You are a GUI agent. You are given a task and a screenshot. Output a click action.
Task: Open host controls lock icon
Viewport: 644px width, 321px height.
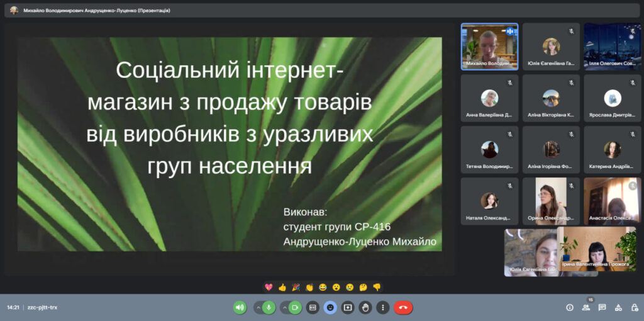pyautogui.click(x=634, y=308)
